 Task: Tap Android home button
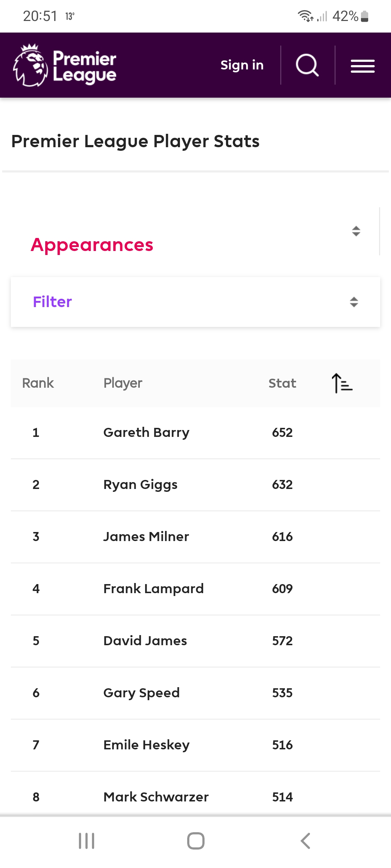point(195,841)
